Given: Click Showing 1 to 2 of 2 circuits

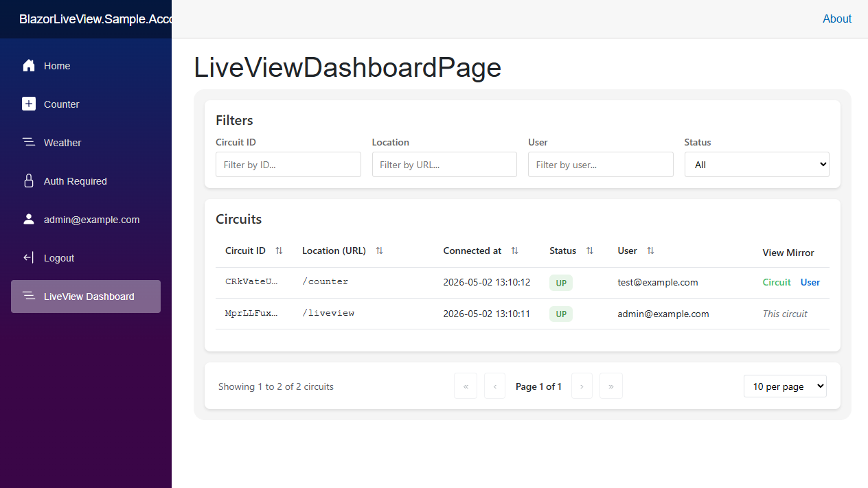Looking at the screenshot, I should pyautogui.click(x=276, y=386).
